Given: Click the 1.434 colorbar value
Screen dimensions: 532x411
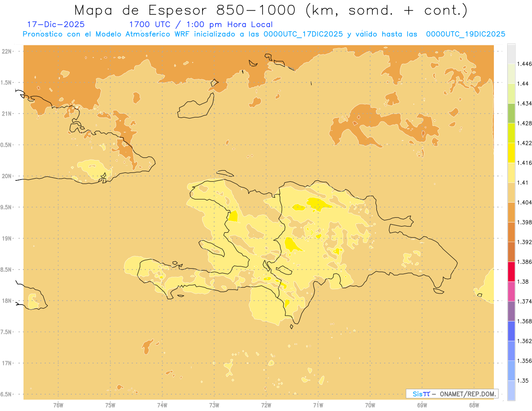Looking at the screenshot, I should pyautogui.click(x=524, y=103).
